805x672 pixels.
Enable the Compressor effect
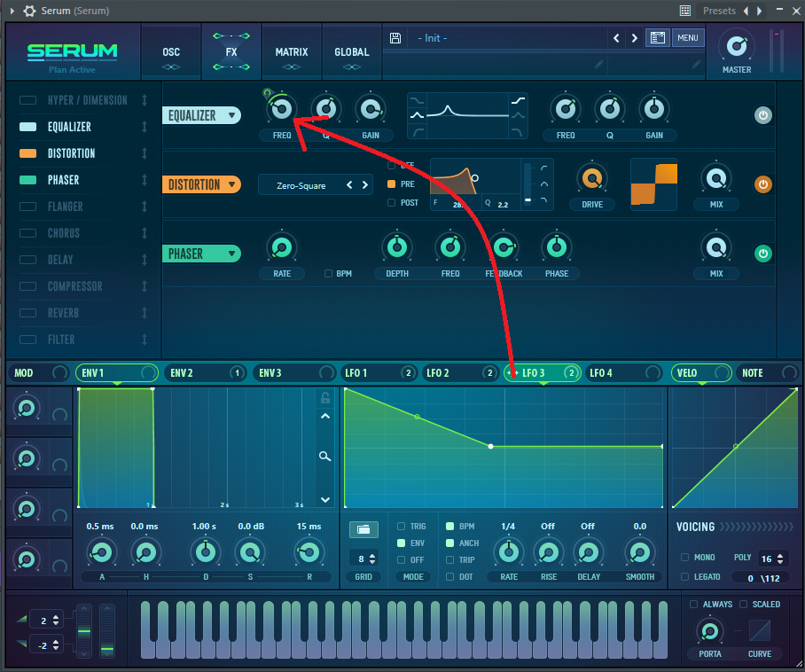coord(27,286)
